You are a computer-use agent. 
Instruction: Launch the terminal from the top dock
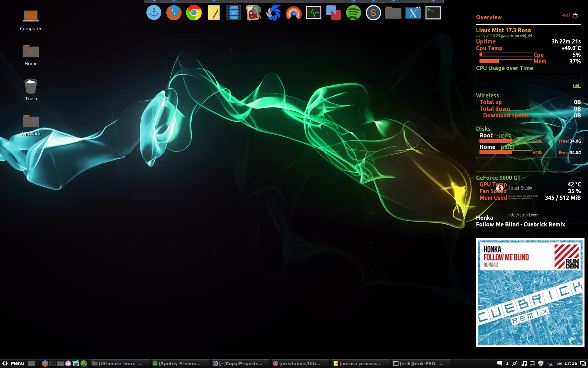coord(433,13)
